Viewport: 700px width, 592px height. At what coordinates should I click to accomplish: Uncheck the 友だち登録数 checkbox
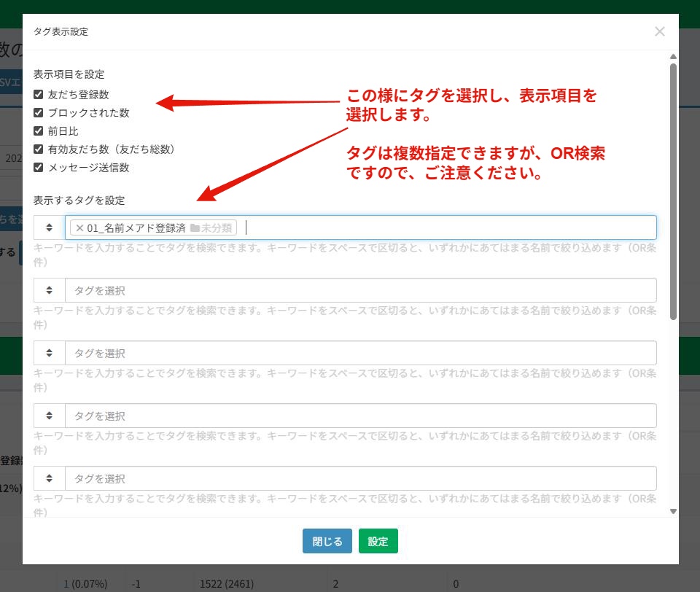click(39, 95)
